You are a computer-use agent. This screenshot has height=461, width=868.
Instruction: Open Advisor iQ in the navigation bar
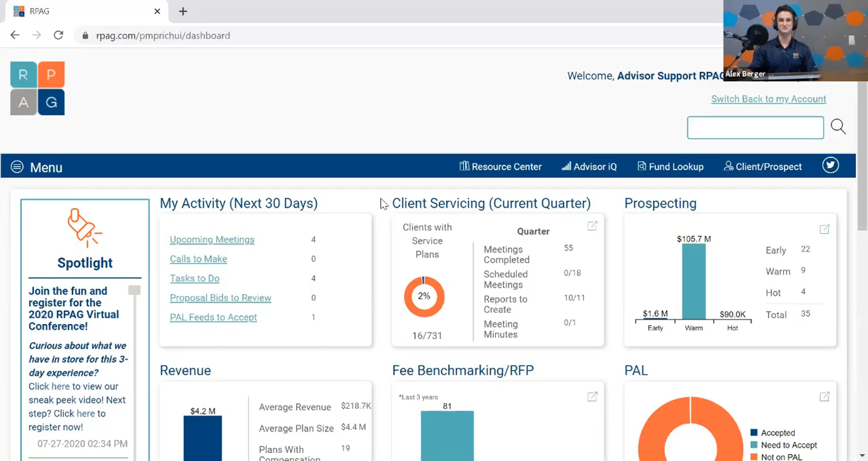click(x=589, y=167)
